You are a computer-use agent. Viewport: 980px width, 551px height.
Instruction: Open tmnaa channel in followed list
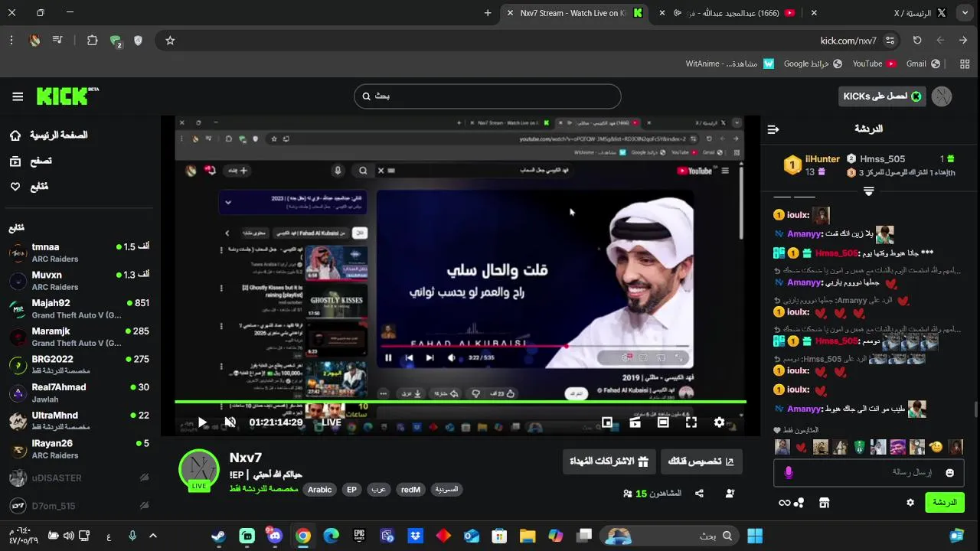tap(79, 253)
